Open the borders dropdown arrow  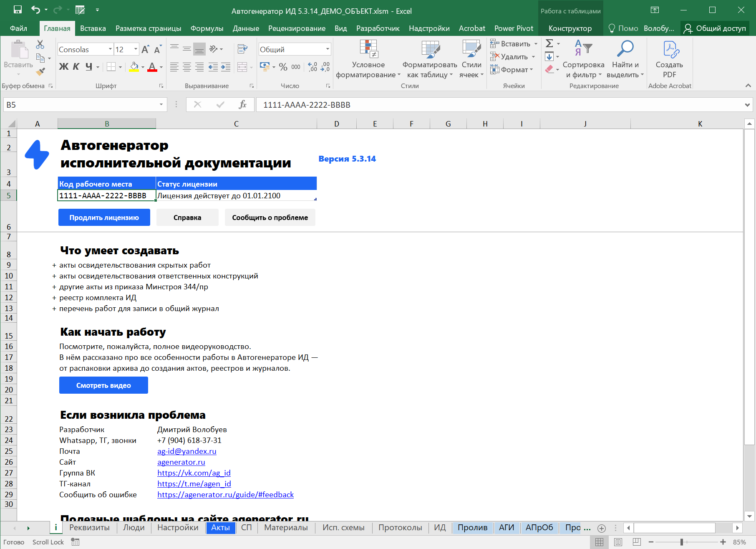[x=120, y=67]
